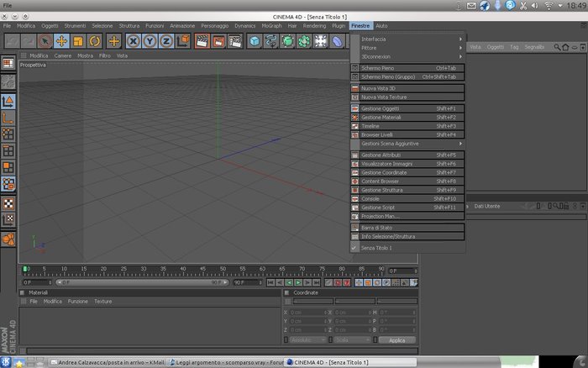Toggle Barra di Stato menu entry
Viewport: 588px width, 368px height.
click(x=407, y=228)
